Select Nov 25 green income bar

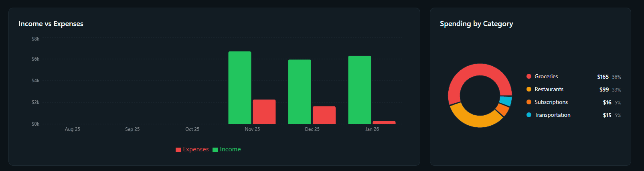[x=240, y=88]
